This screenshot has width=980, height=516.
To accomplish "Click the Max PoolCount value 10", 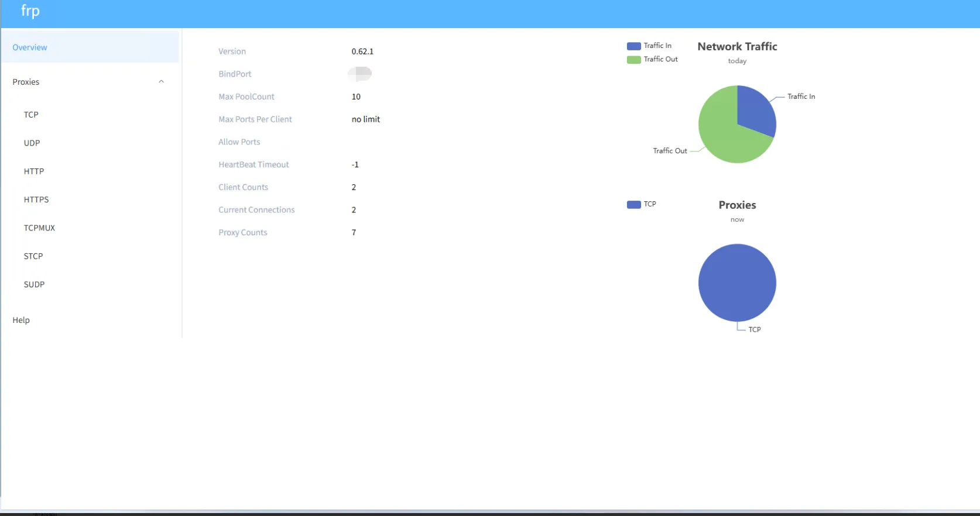I will [x=356, y=97].
